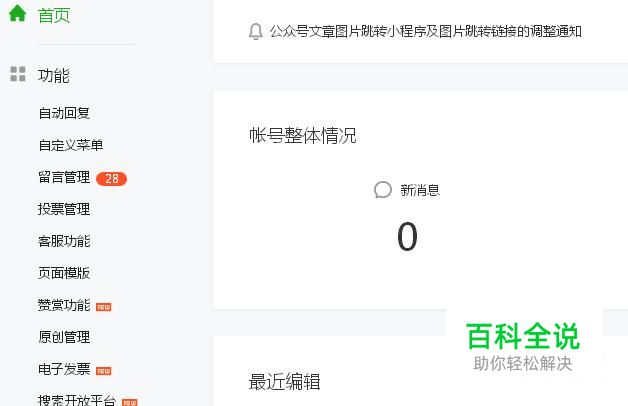This screenshot has width=628, height=406.
Task: Click the 功能 grid icon
Action: 17,75
